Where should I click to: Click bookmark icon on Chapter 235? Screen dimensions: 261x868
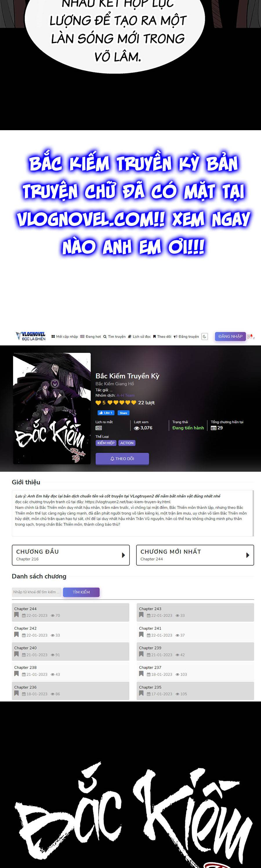pyautogui.click(x=141, y=693)
